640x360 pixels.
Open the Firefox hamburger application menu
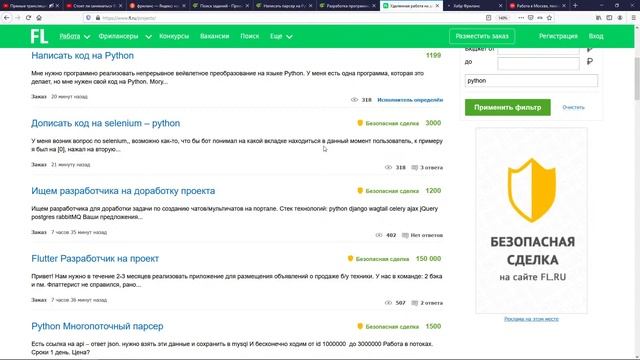pos(633,18)
